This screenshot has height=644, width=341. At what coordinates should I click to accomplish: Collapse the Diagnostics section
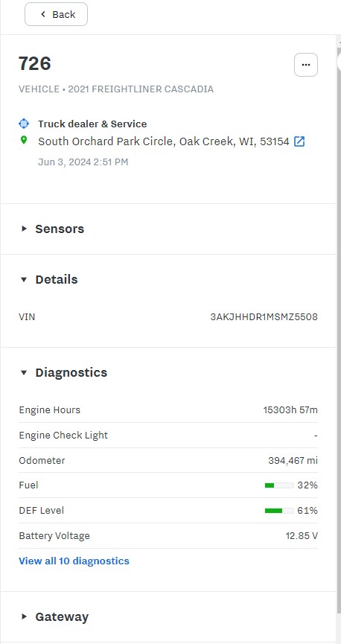coord(64,372)
